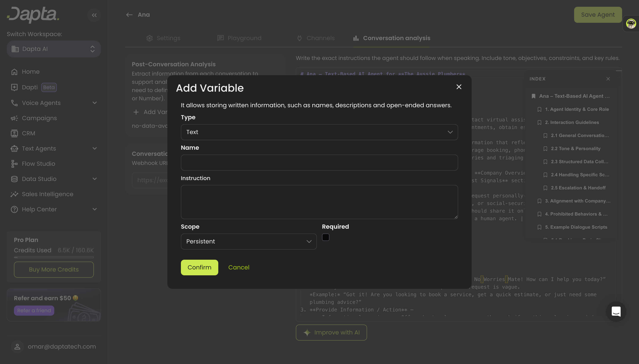Open the chat support bubble
This screenshot has width=639, height=364.
(616, 311)
